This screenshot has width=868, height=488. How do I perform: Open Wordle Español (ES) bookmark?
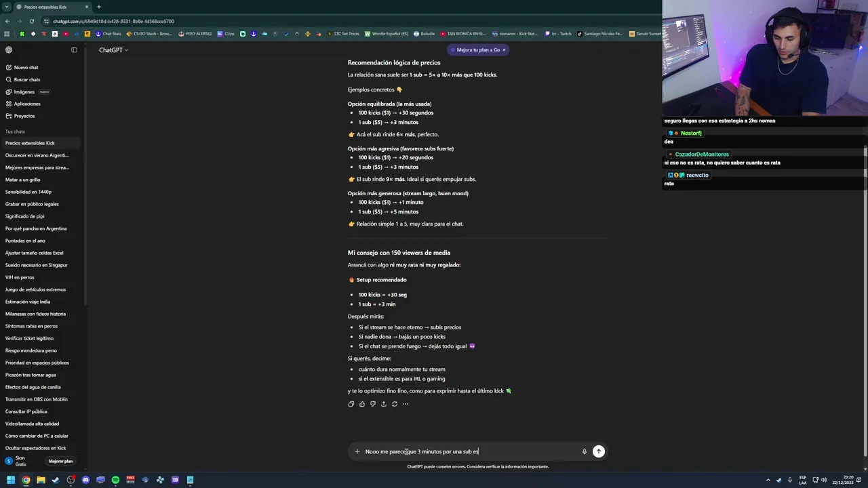click(x=387, y=34)
